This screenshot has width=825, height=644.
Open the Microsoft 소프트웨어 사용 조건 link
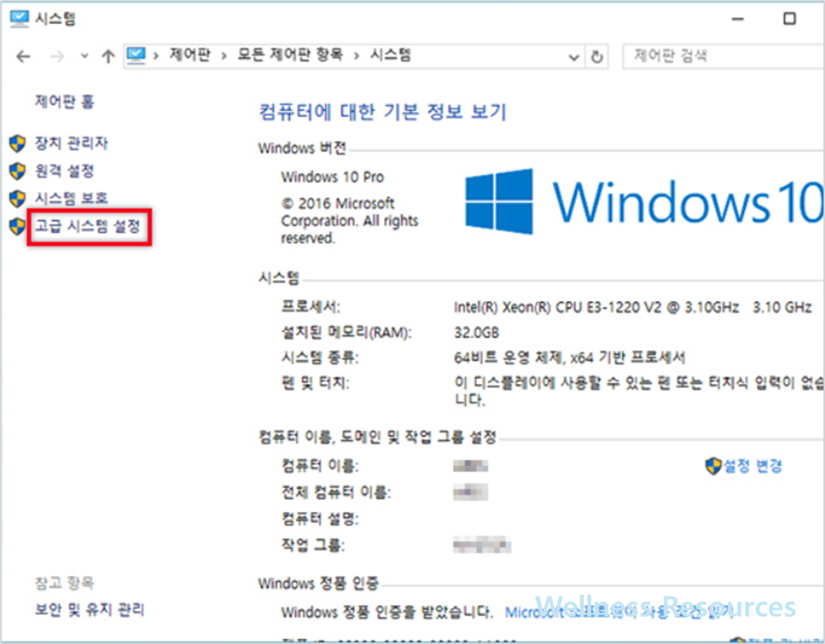[x=619, y=612]
